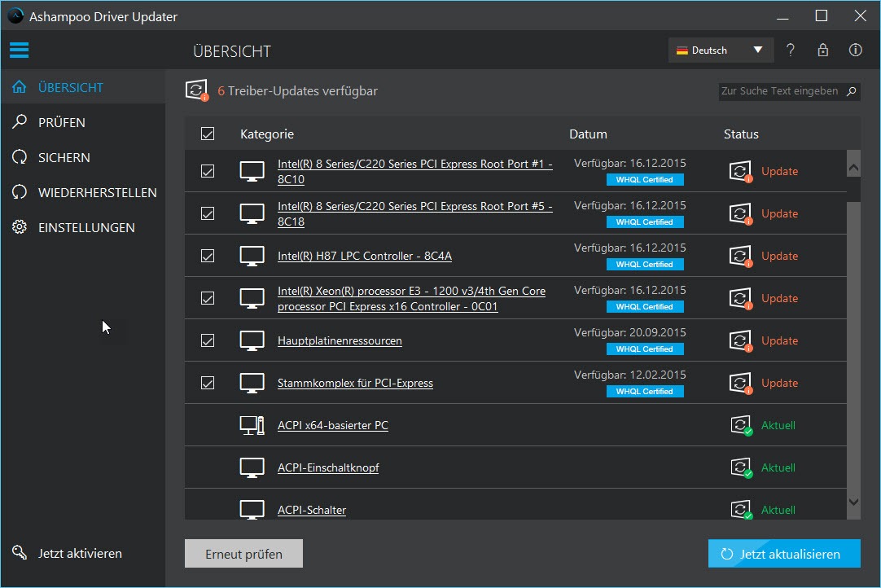Sort by Status column header
The width and height of the screenshot is (881, 588).
741,134
